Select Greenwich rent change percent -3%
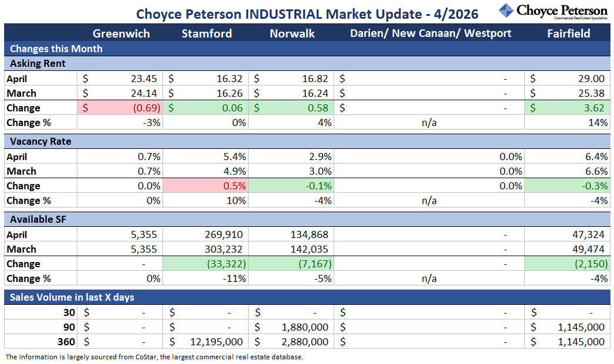This screenshot has width=614, height=364. (x=120, y=123)
